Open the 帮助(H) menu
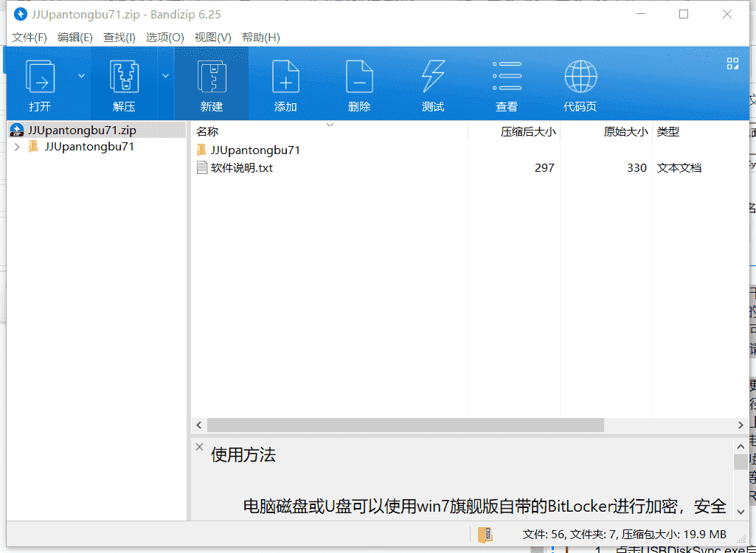 [261, 38]
